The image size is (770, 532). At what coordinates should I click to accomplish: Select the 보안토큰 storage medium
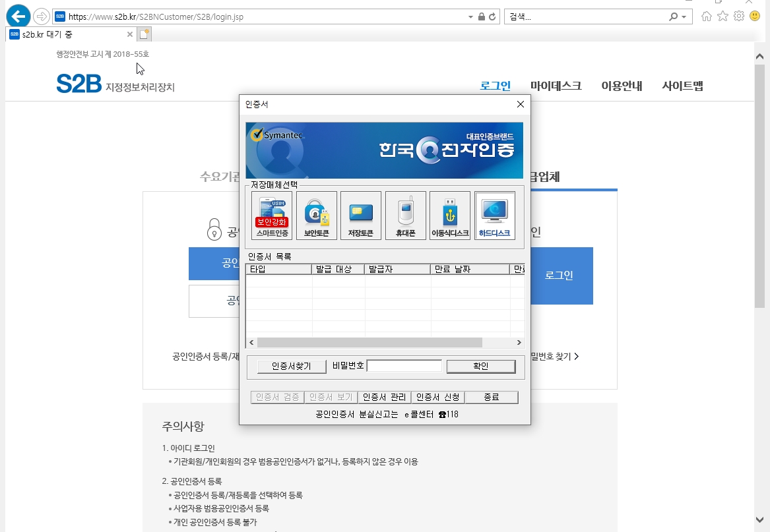[317, 216]
